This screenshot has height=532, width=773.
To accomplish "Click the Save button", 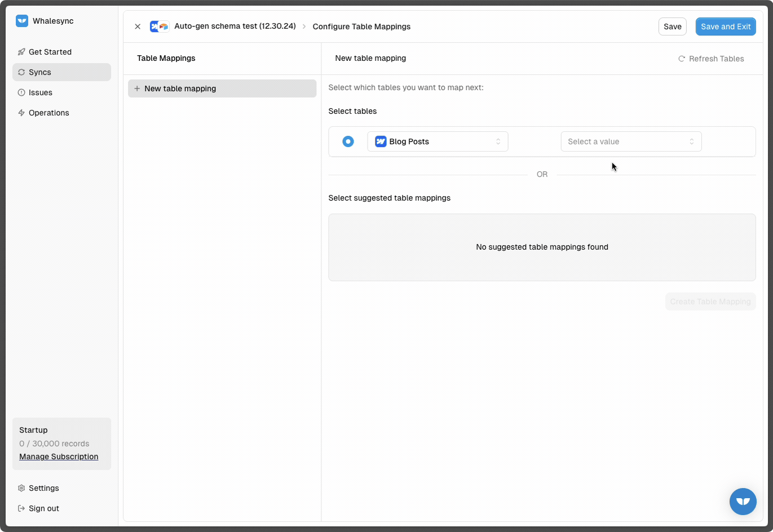I will tap(673, 26).
